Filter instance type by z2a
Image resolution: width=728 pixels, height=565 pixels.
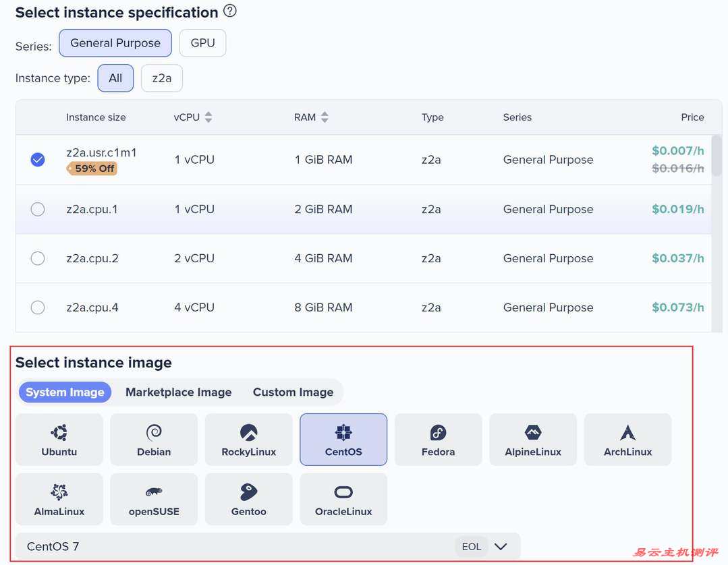click(x=161, y=78)
